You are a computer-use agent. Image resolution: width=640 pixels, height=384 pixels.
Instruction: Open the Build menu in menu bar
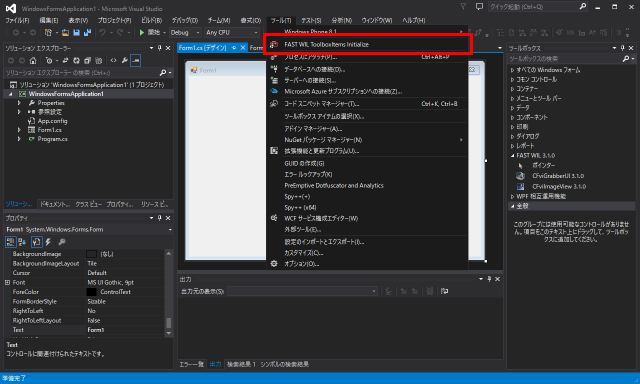tap(151, 20)
